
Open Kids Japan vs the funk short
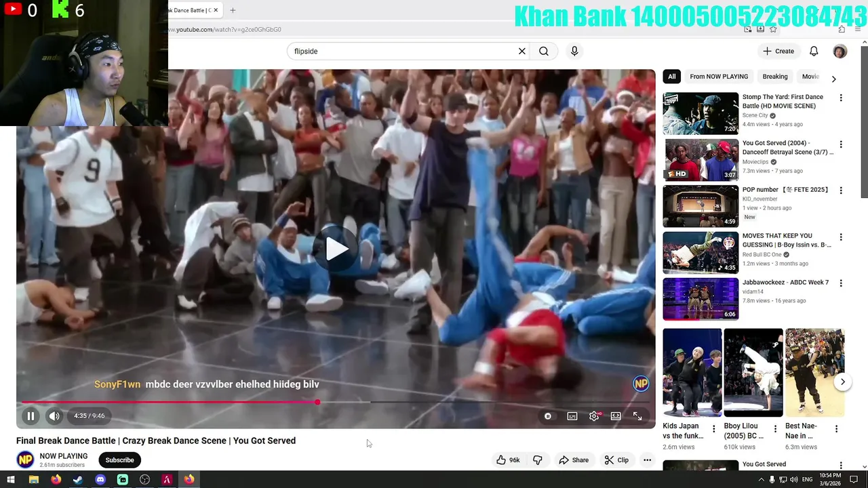point(692,373)
